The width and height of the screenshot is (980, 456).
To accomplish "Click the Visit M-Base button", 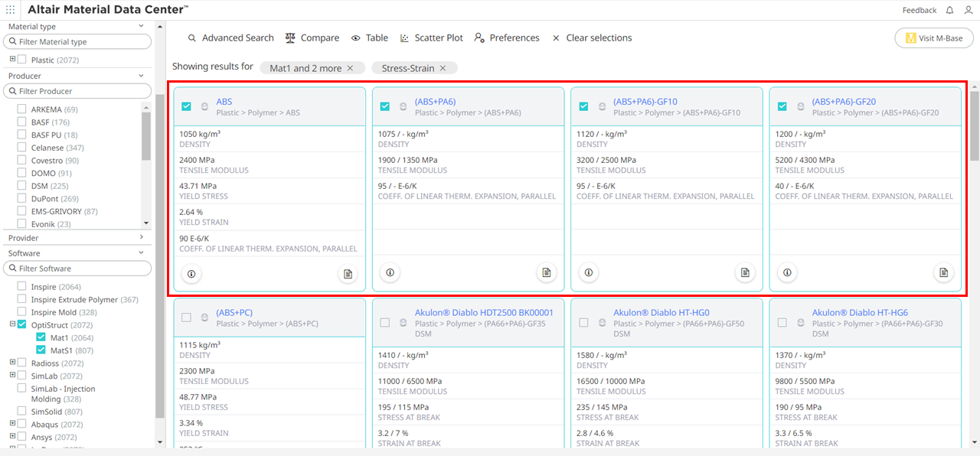I will (x=934, y=38).
